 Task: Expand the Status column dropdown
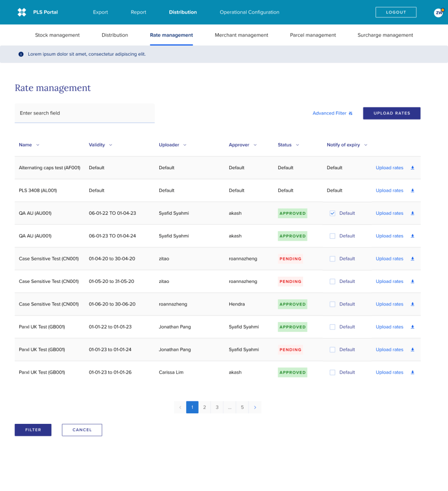(x=297, y=145)
